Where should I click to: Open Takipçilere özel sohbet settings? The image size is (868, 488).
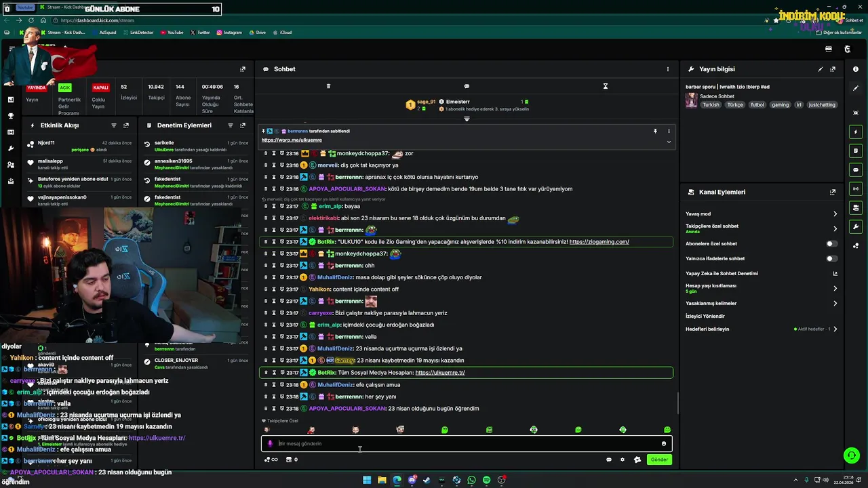835,228
